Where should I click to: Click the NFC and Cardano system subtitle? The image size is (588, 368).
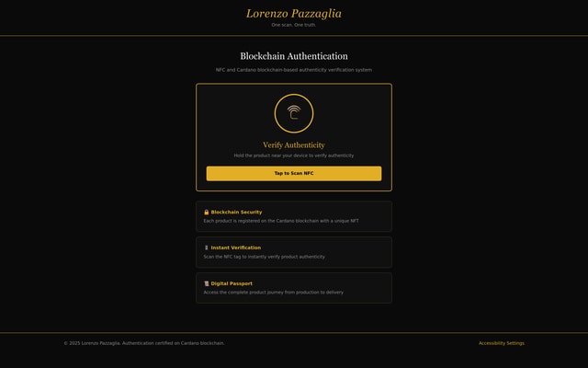tap(294, 70)
